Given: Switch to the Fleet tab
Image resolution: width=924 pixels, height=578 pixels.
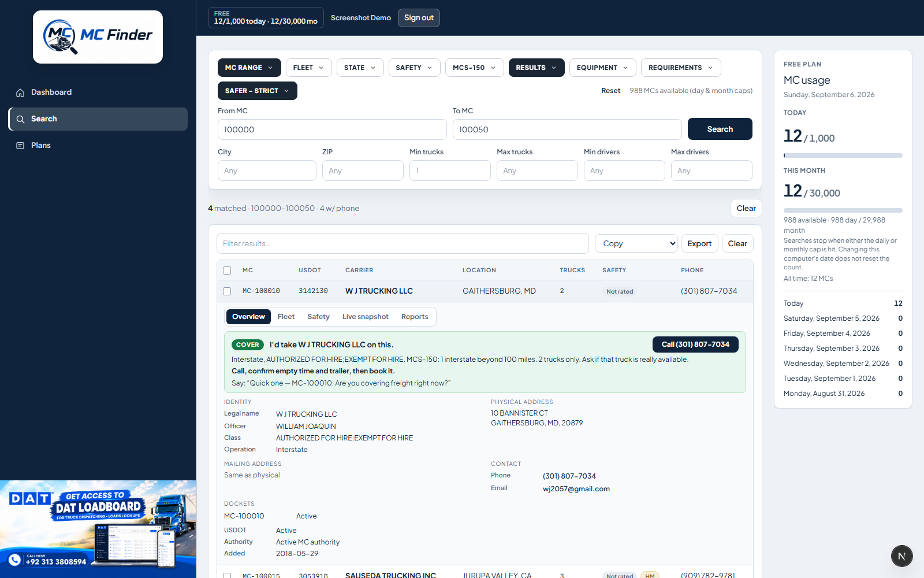Looking at the screenshot, I should (x=286, y=317).
